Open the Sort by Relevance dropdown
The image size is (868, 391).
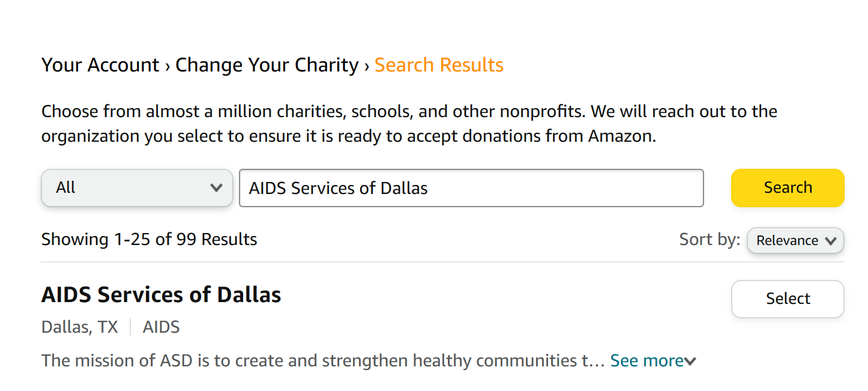coord(795,240)
